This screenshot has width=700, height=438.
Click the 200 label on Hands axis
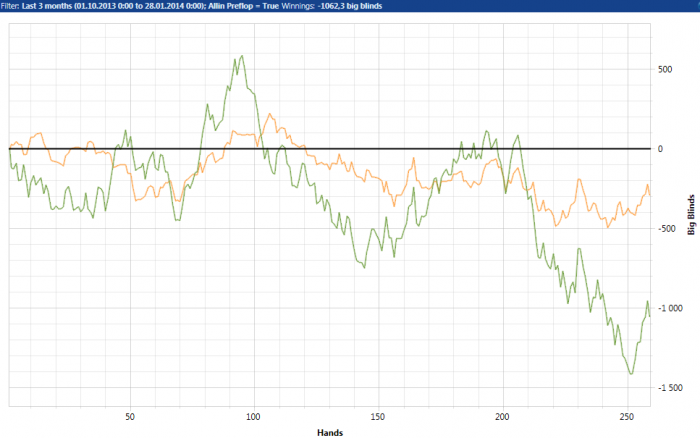(502, 417)
